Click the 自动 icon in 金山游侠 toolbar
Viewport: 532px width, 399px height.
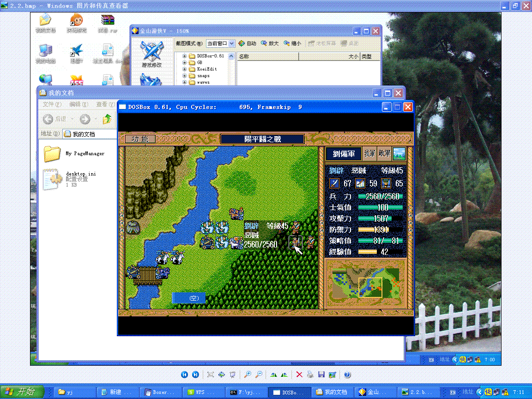pyautogui.click(x=248, y=43)
